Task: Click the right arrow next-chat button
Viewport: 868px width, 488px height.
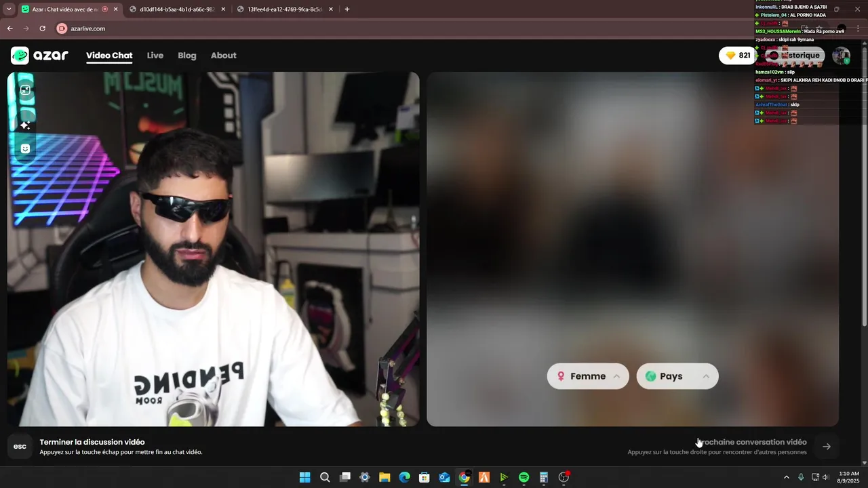Action: coord(827,446)
